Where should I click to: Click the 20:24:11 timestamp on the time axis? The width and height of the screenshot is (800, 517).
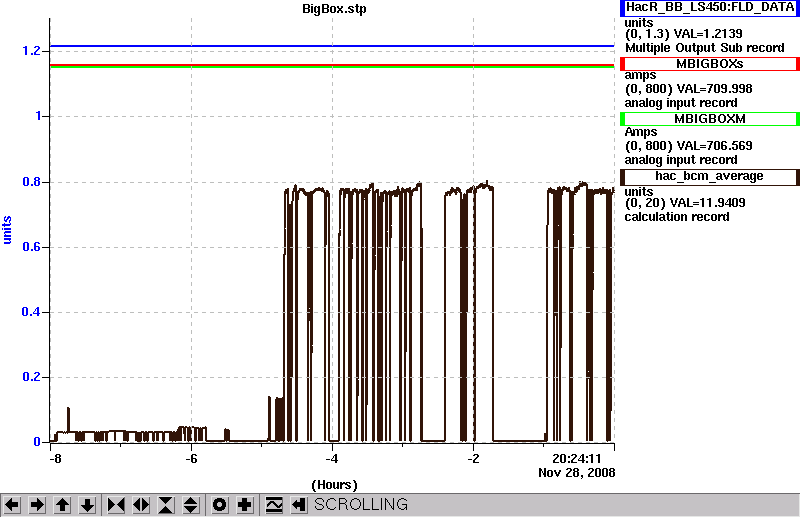click(x=577, y=459)
